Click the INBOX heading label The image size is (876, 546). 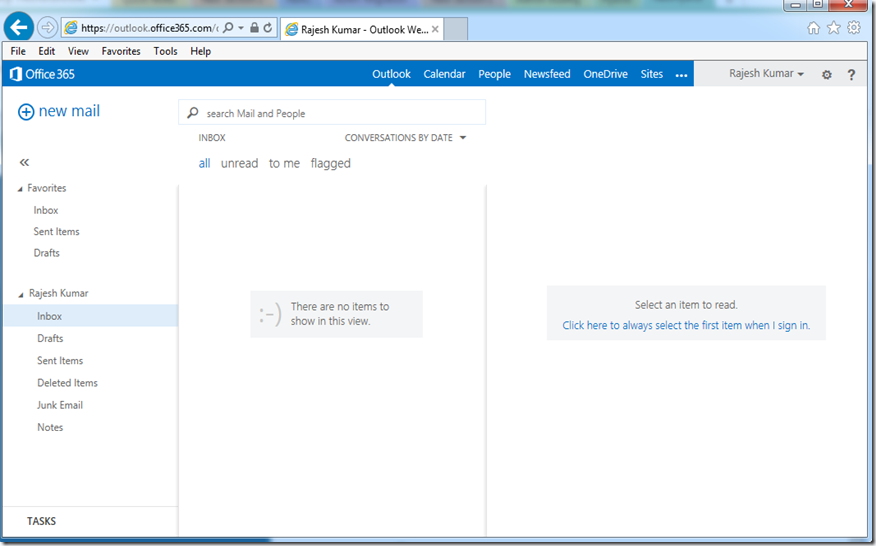coord(212,137)
